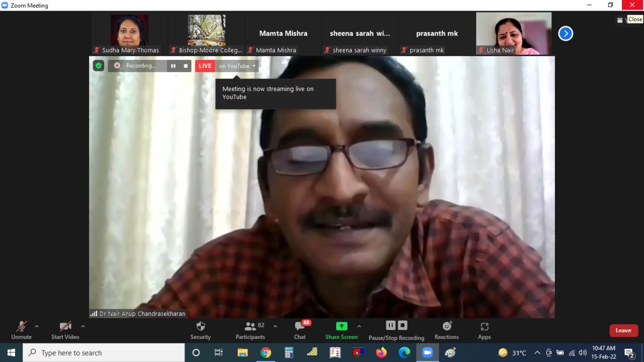Open the View layout icon
Screen dimensions: 644x362
(620, 20)
